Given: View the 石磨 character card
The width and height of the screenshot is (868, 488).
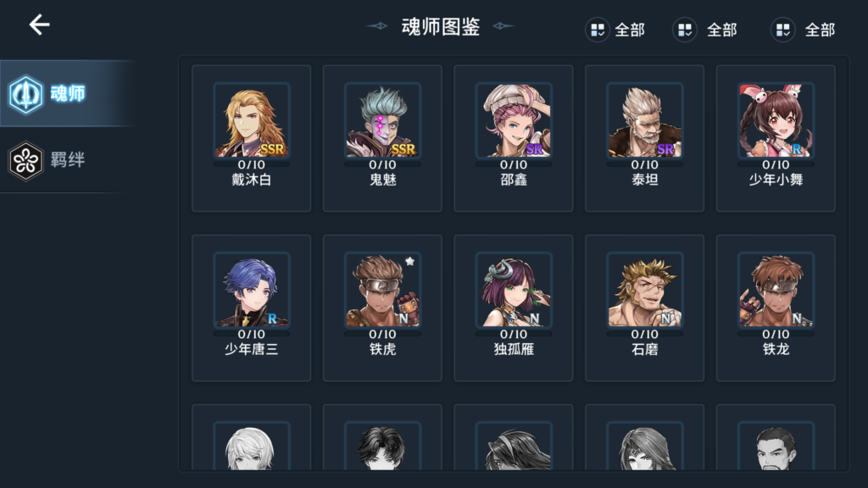Looking at the screenshot, I should (x=645, y=308).
